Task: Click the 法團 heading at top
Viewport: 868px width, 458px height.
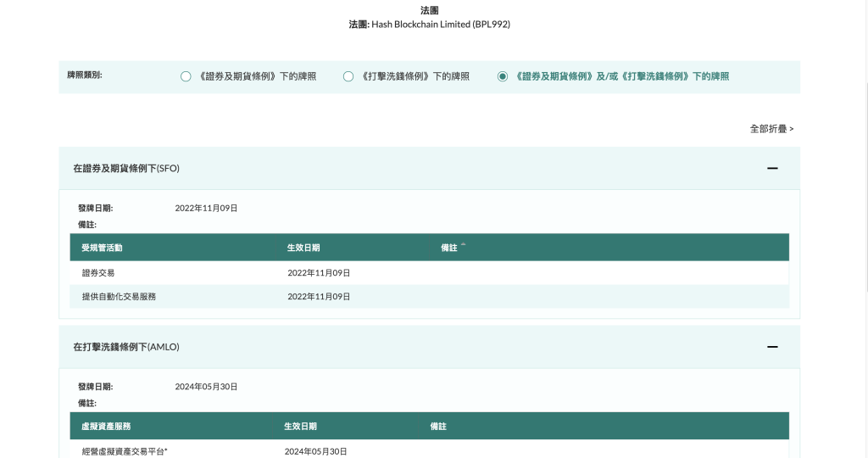Action: tap(430, 10)
